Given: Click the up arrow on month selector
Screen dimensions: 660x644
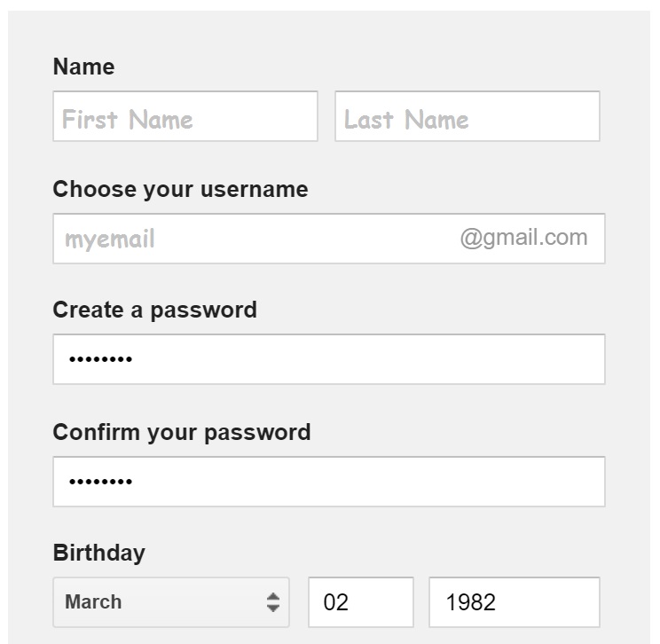Looking at the screenshot, I should 273,596.
